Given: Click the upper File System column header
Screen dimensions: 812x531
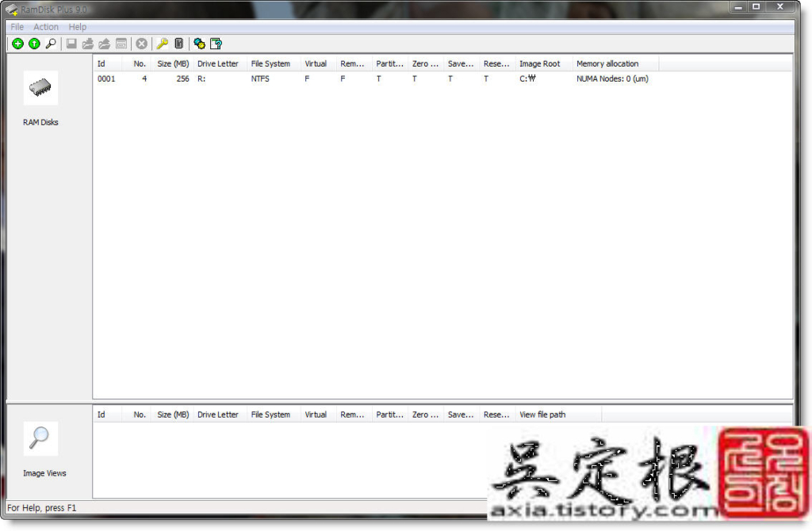Looking at the screenshot, I should point(274,63).
